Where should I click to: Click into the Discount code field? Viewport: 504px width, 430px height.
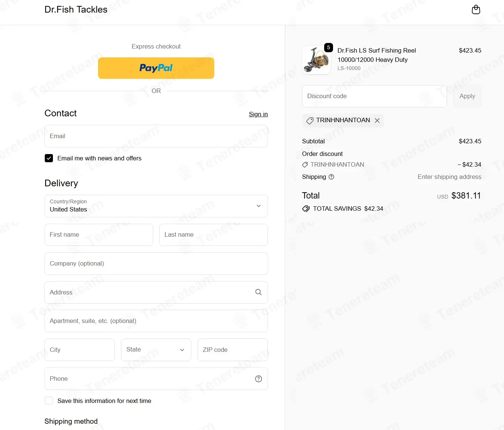(374, 96)
